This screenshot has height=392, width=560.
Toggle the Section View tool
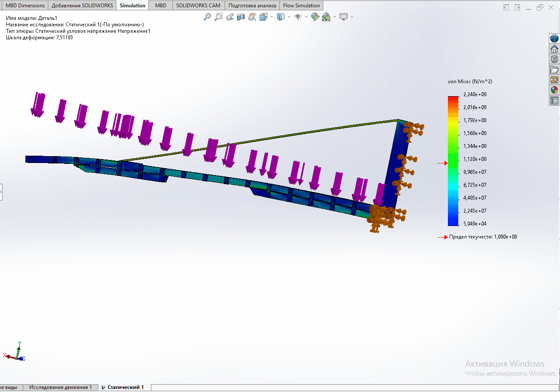pyautogui.click(x=241, y=17)
